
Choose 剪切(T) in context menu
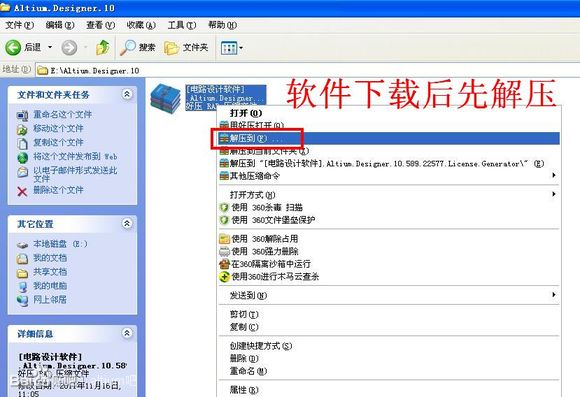click(x=388, y=314)
